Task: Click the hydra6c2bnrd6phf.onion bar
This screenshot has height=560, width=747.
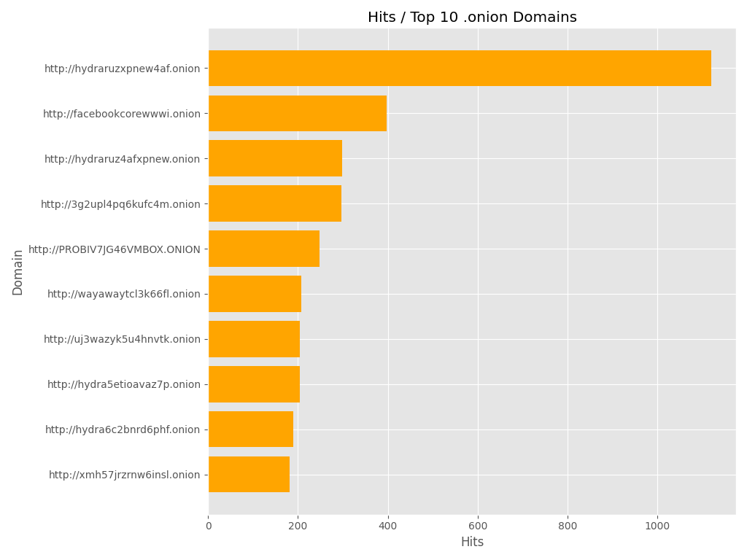Action: [251, 429]
